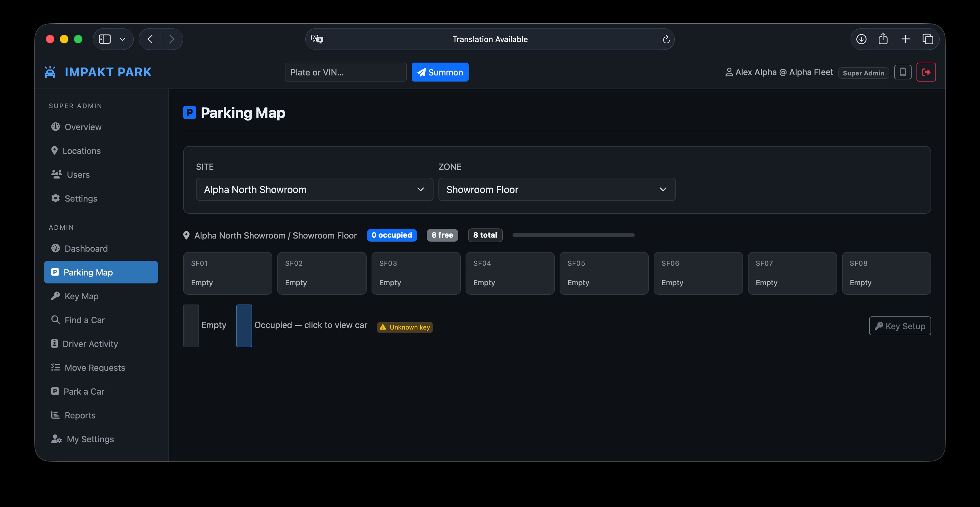Open Driver Activity page
Screen dimensions: 980x507
[x=101, y=344]
